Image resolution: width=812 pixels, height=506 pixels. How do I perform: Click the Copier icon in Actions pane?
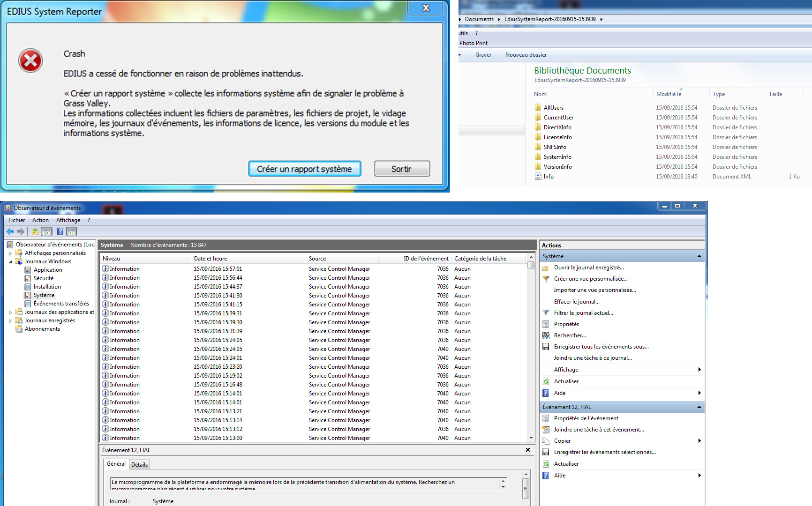546,441
